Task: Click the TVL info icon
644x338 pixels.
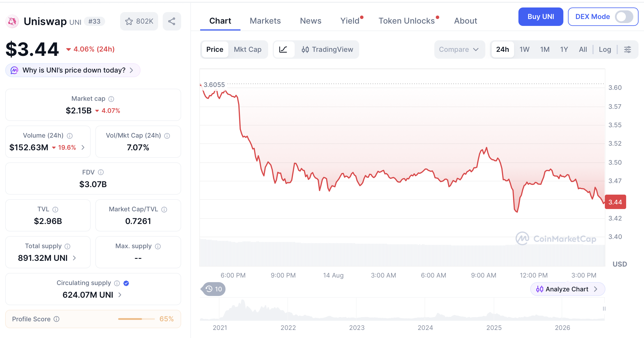Action: click(x=55, y=209)
